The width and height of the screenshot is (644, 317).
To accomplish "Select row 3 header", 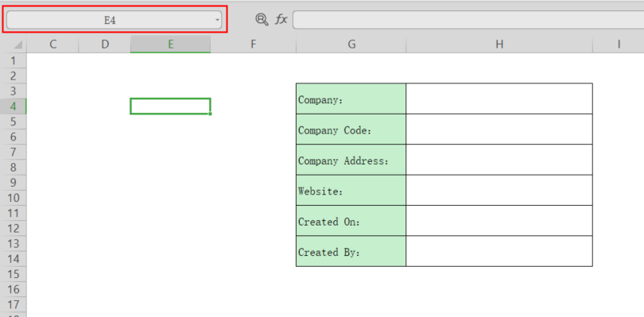I will click(x=14, y=91).
